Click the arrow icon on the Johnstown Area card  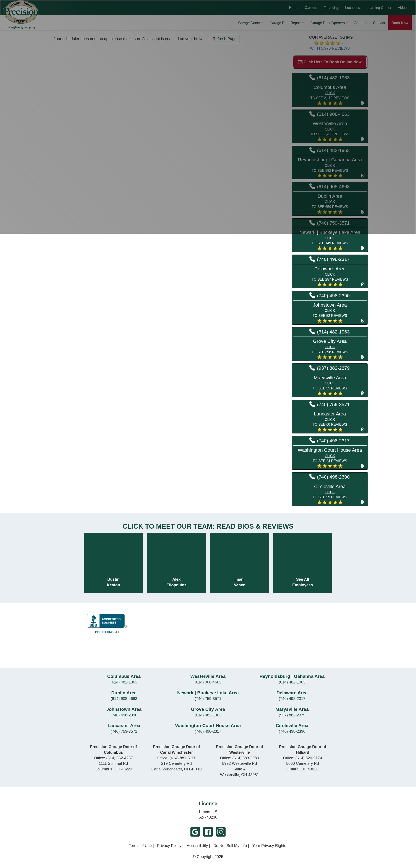(362, 321)
